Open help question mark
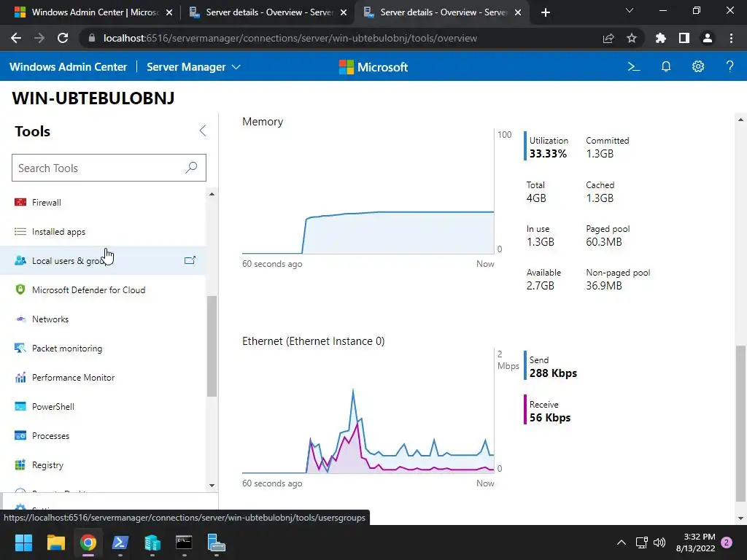The height and width of the screenshot is (560, 747). tap(729, 66)
